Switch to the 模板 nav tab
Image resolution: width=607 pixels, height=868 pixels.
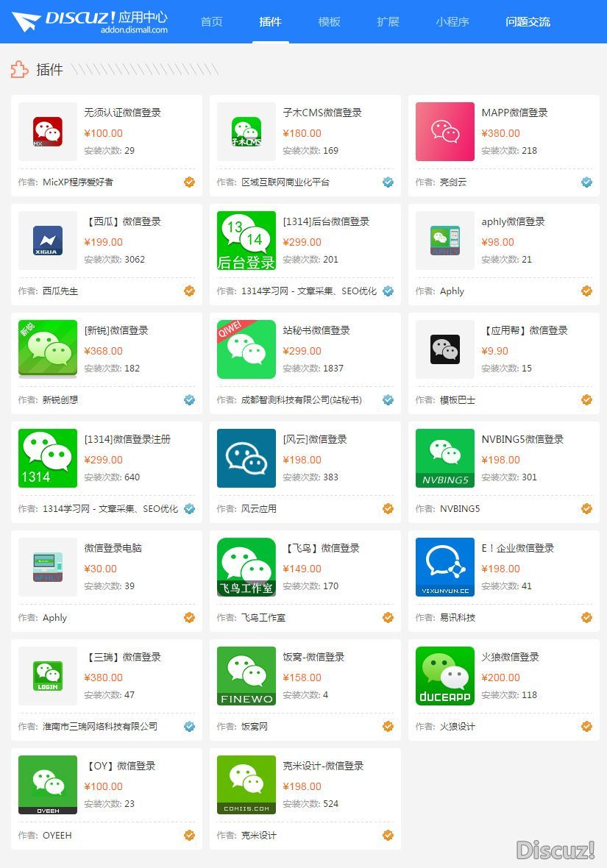(x=329, y=21)
